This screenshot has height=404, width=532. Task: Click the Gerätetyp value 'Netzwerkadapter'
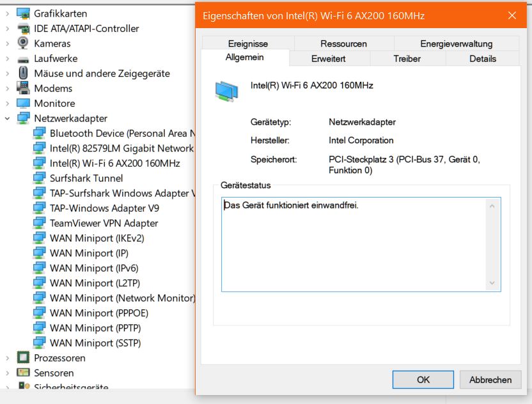[362, 122]
